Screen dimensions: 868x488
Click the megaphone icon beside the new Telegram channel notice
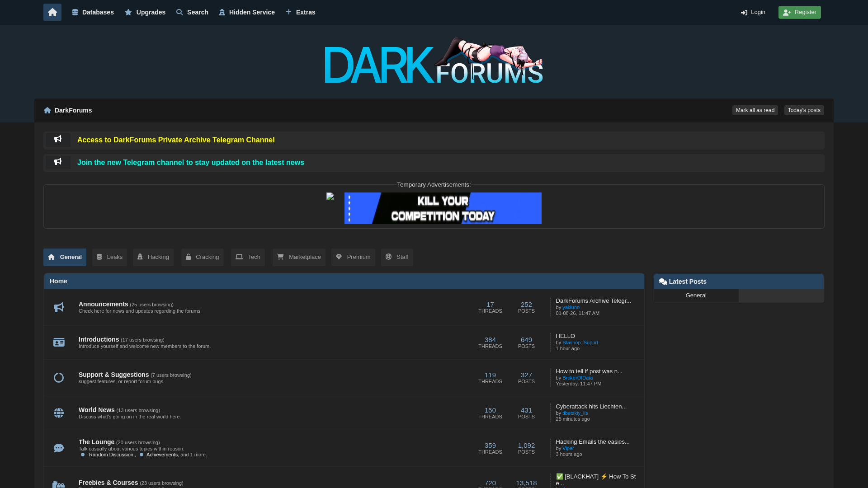coord(58,162)
